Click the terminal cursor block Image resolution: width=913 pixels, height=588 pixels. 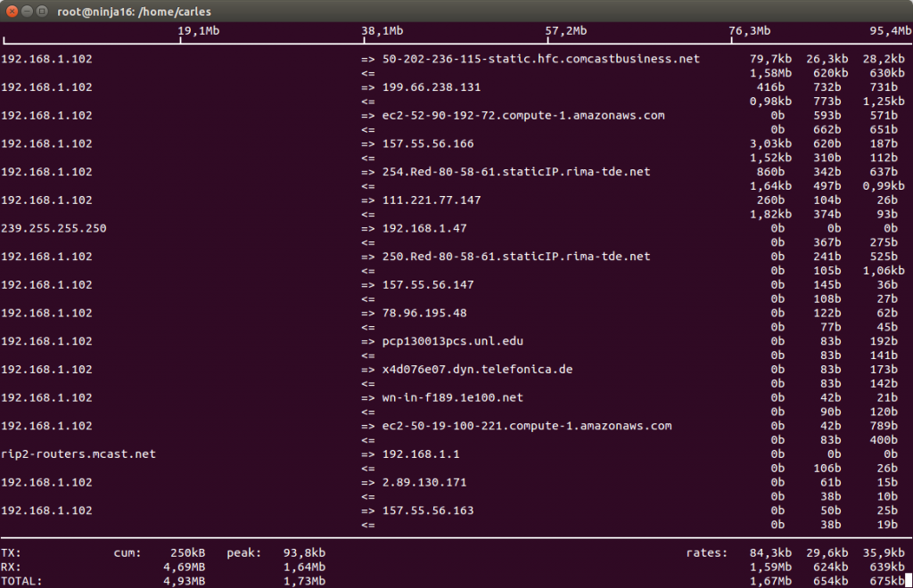909,581
